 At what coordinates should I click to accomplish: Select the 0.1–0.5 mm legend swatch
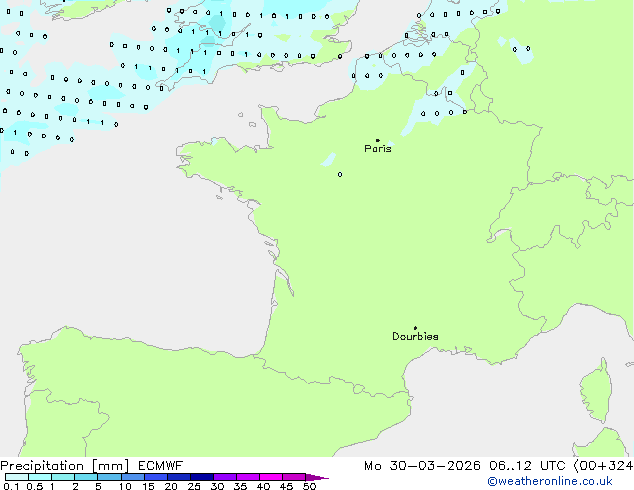[17, 477]
